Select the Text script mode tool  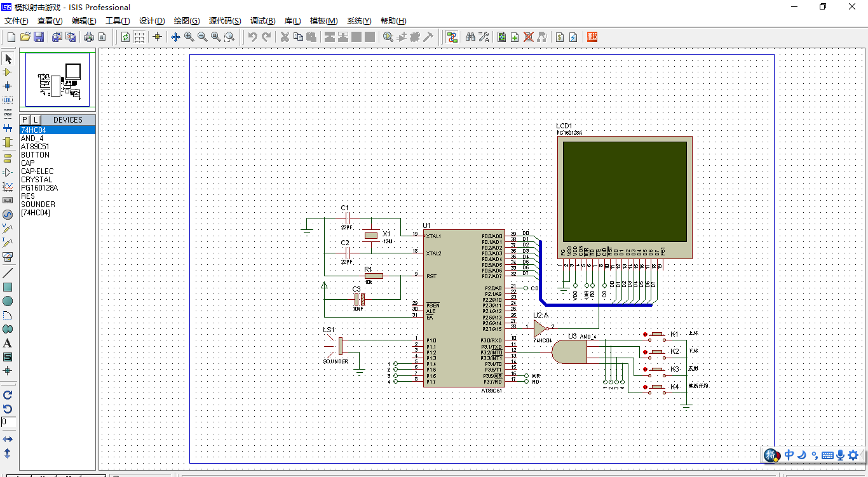(x=8, y=114)
